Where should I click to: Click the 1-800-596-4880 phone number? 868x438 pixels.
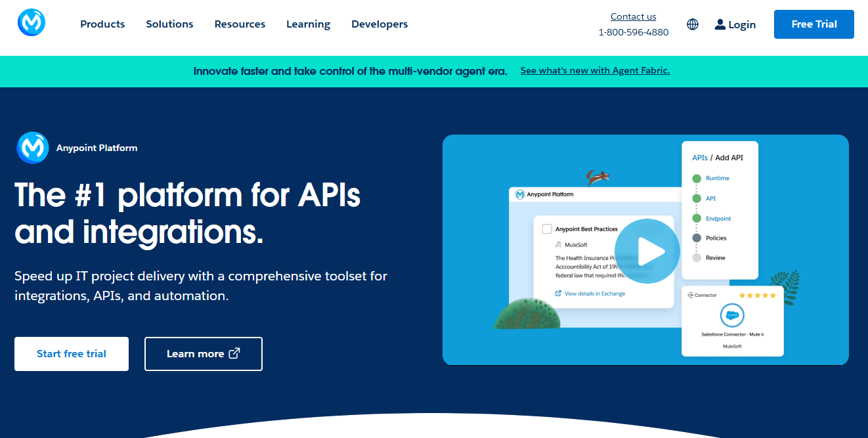(634, 32)
